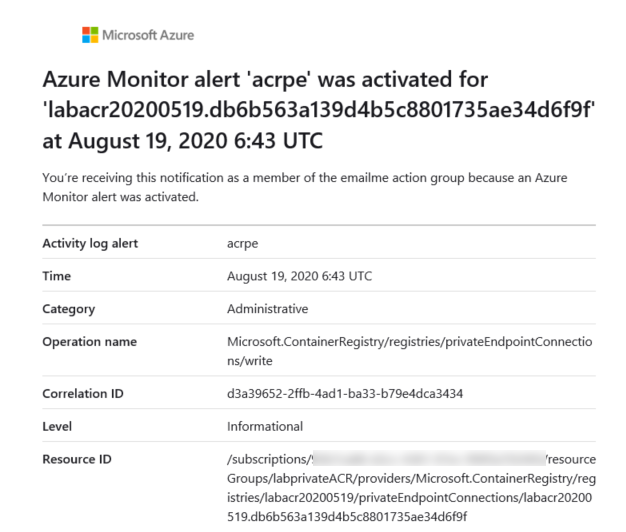Click the notification paragraph mentioning emailme action group
Image resolution: width=626 pixels, height=532 pixels.
[x=305, y=187]
